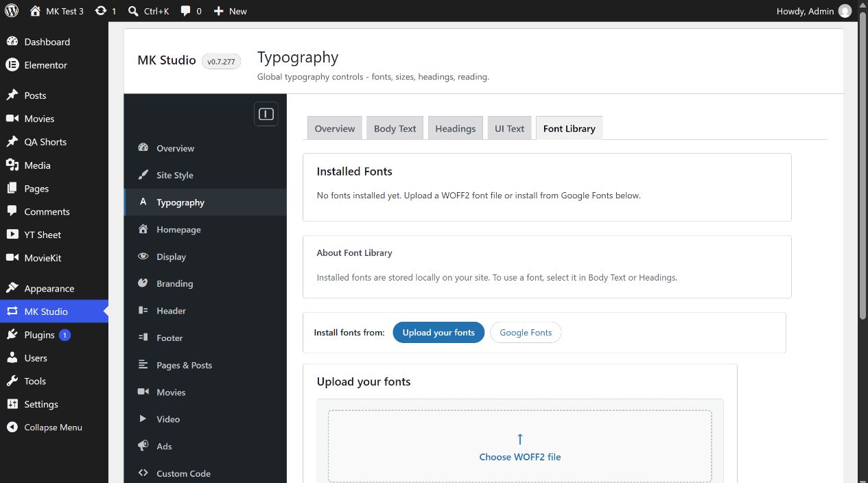The image size is (868, 483).
Task: Open Footer settings in MK Studio sidebar
Action: pyautogui.click(x=205, y=338)
